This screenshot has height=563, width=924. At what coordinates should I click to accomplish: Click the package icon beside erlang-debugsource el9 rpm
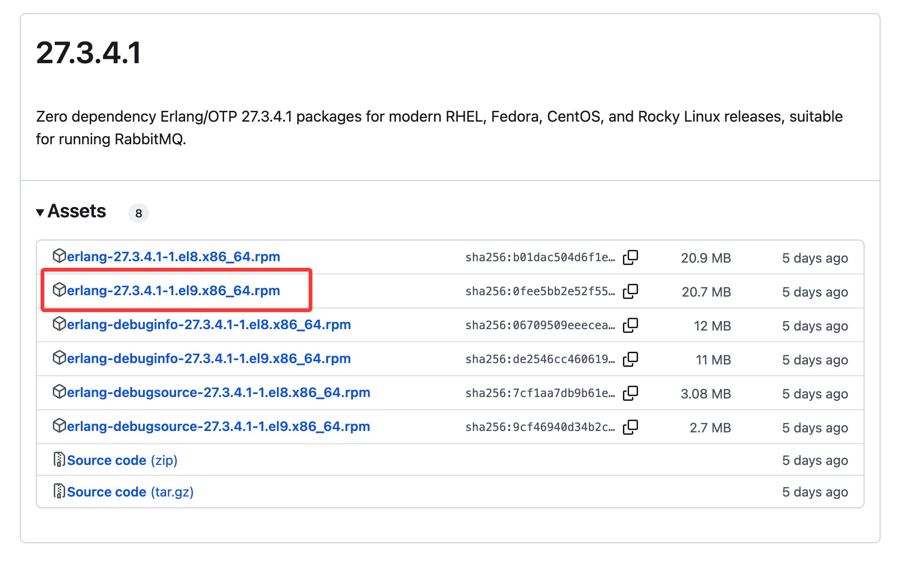tap(59, 426)
